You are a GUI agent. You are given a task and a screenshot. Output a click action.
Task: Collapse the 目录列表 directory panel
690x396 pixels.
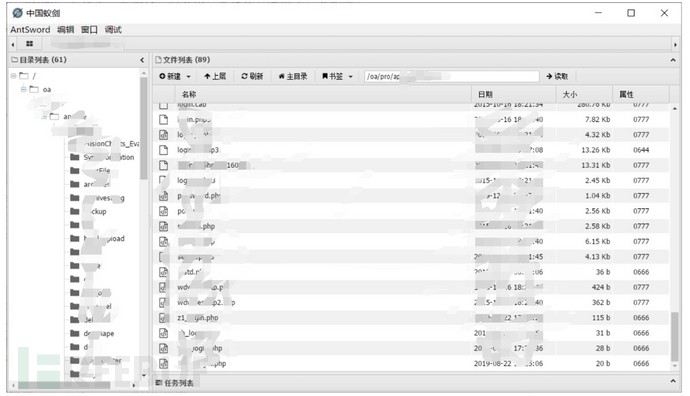point(142,60)
